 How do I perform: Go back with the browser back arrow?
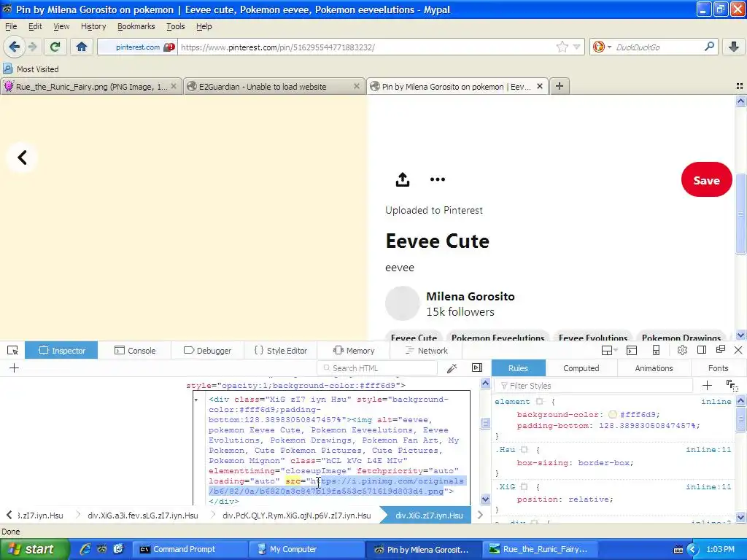coord(14,47)
